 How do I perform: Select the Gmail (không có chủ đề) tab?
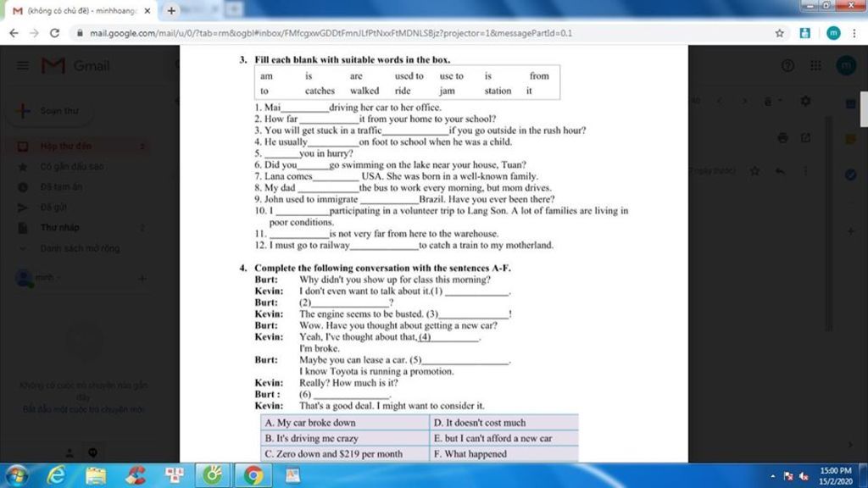[x=82, y=10]
